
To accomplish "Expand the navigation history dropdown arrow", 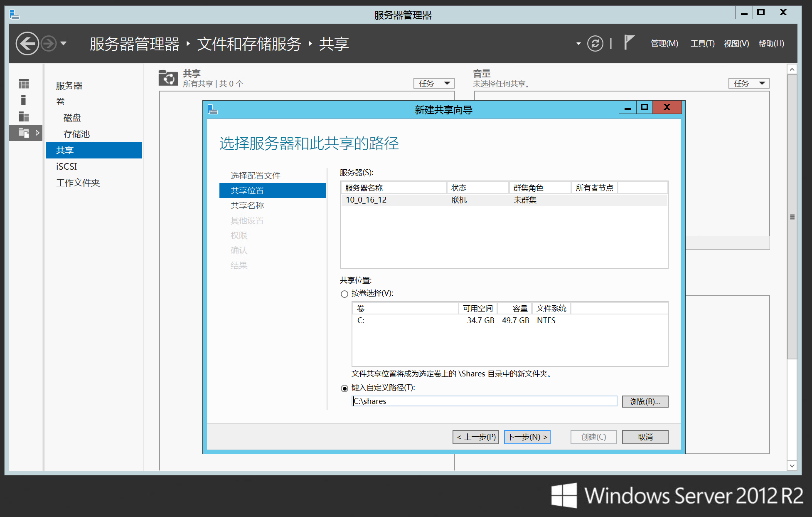I will [64, 43].
